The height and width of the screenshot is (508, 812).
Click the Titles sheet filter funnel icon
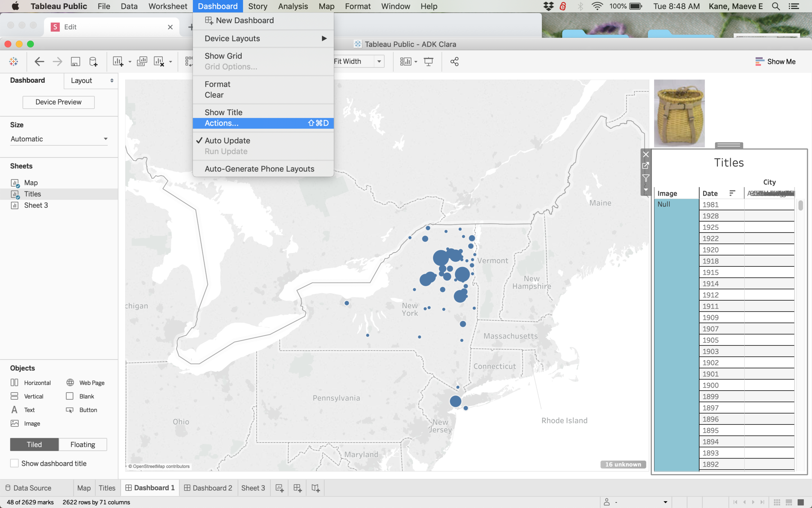645,178
